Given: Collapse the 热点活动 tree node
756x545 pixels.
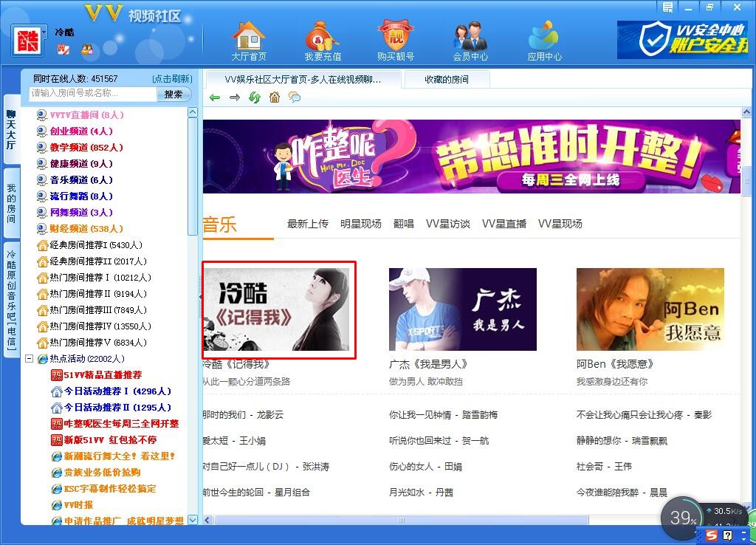Looking at the screenshot, I should point(30,359).
